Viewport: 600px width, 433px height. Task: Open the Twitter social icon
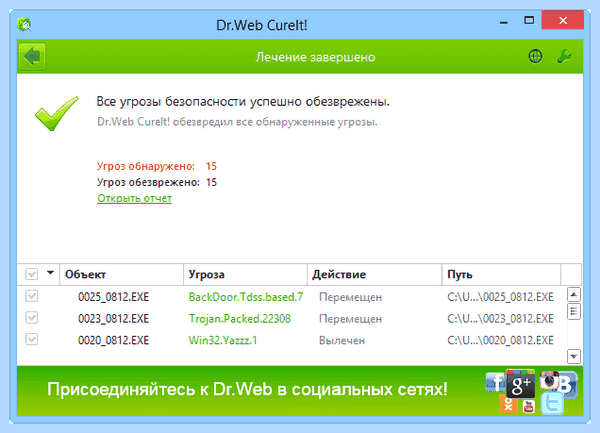click(552, 404)
